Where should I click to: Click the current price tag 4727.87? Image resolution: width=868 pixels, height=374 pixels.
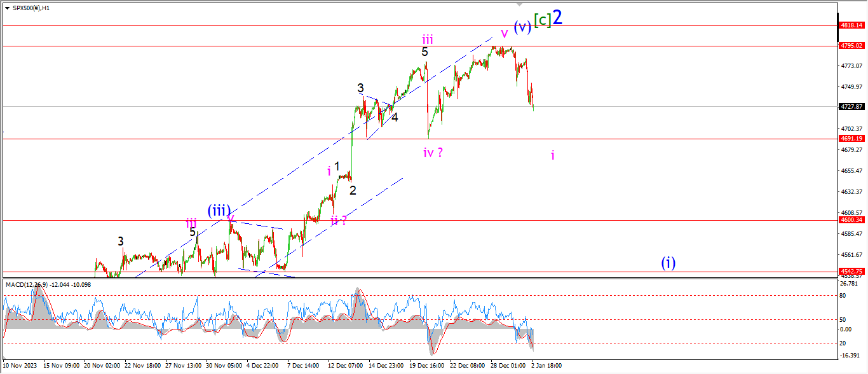pos(850,107)
